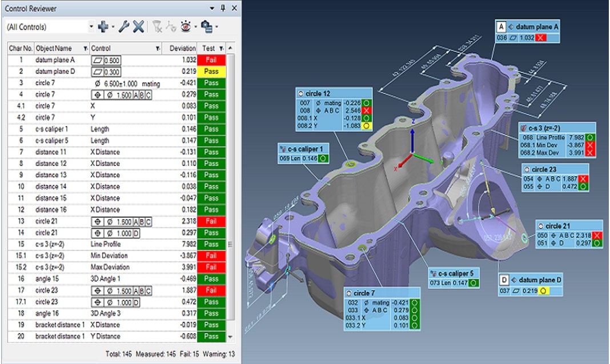
Task: Toggle the eye visibility icon in toolbar
Action: point(186,27)
